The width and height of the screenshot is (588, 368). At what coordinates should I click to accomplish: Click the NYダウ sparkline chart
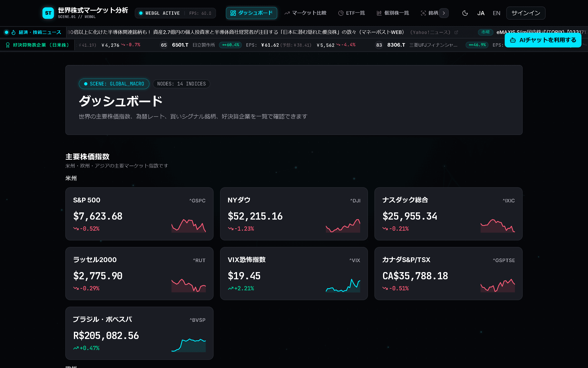point(343,226)
